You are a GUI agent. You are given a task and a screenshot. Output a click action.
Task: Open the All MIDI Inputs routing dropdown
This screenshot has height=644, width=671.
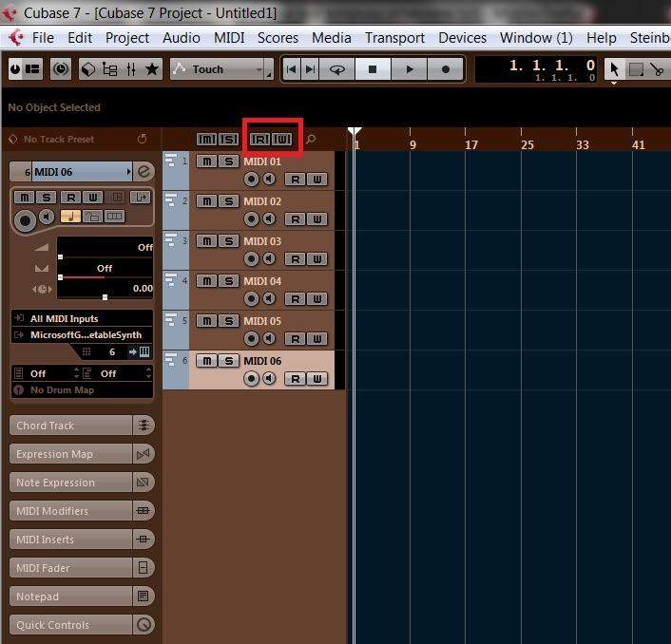pos(82,318)
